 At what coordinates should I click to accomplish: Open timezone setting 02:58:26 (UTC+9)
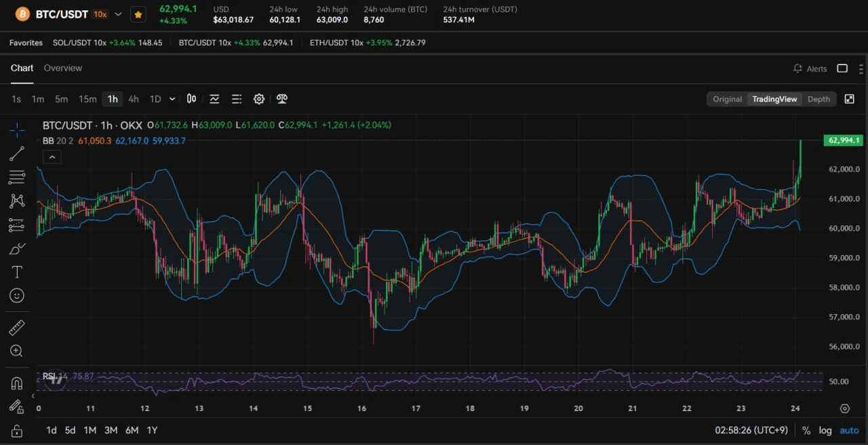[x=751, y=430]
